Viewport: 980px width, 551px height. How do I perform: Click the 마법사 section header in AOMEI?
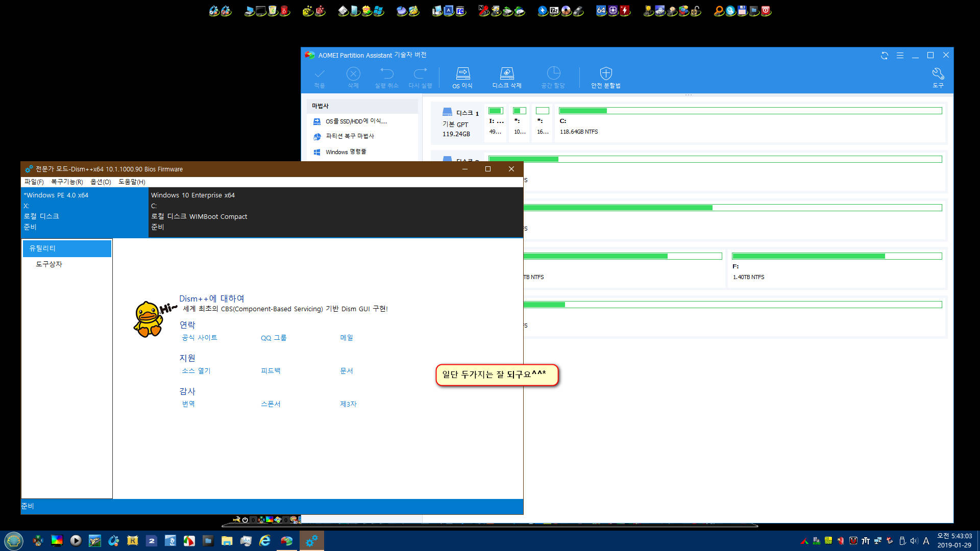pos(362,106)
